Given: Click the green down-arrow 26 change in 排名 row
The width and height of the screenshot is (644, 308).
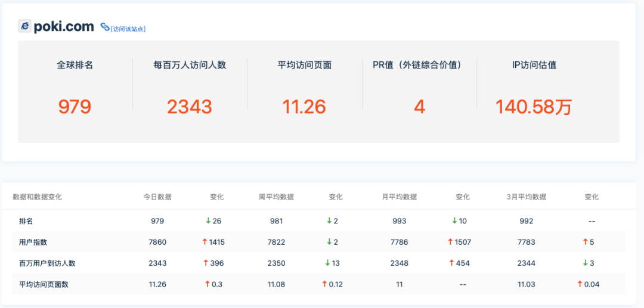Looking at the screenshot, I should 213,221.
